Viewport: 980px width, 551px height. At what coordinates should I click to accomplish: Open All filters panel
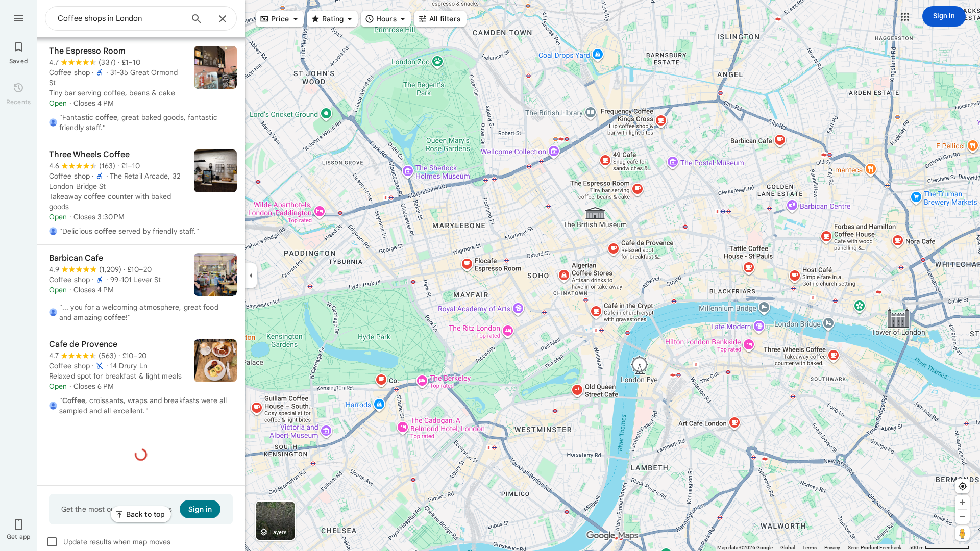[440, 19]
